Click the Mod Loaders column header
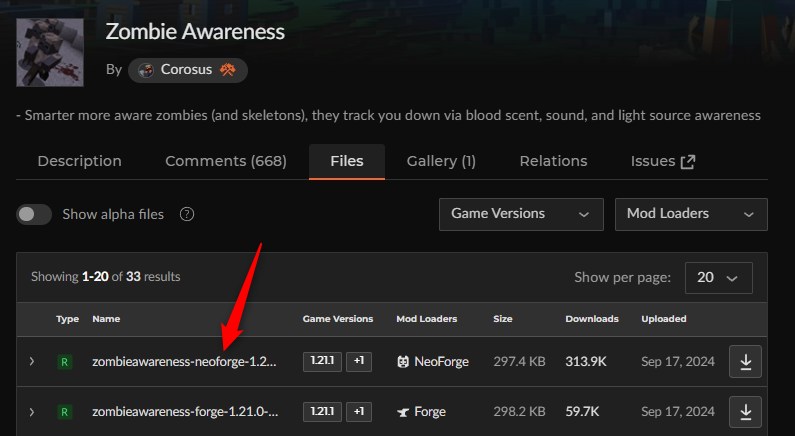The image size is (795, 436). pos(426,319)
